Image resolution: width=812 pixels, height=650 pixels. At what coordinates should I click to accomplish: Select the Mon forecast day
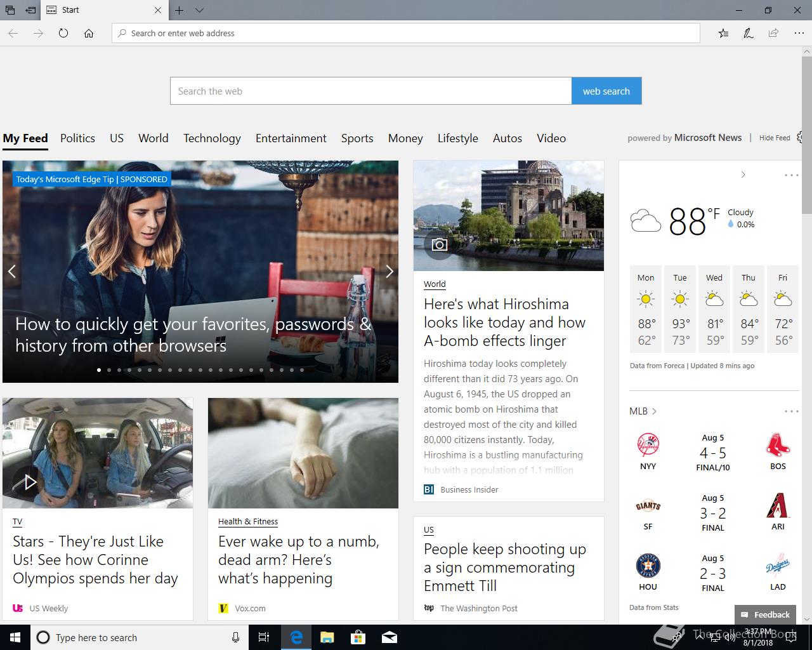click(x=646, y=309)
